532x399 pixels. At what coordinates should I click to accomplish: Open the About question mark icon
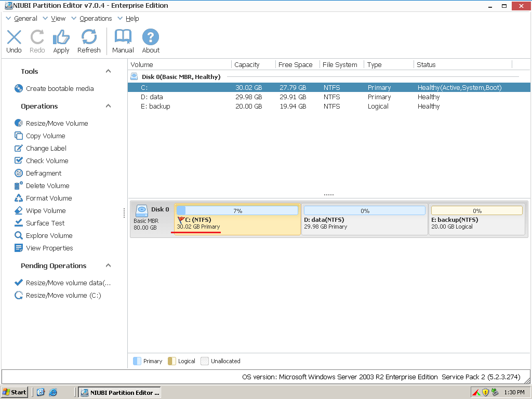(151, 37)
